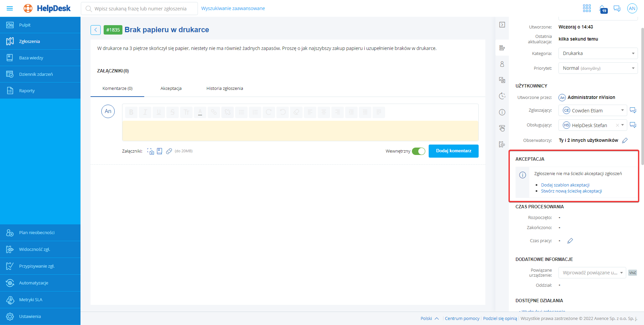Open Baza wiedzy in the sidebar

coord(31,58)
